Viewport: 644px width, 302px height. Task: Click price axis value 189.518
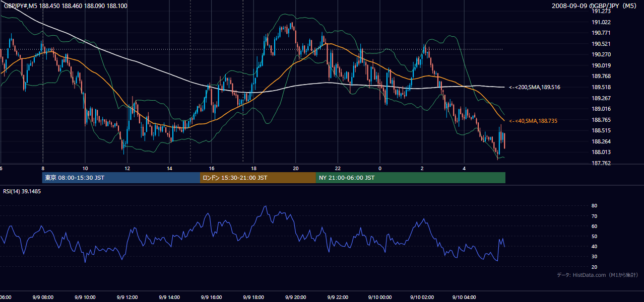601,87
